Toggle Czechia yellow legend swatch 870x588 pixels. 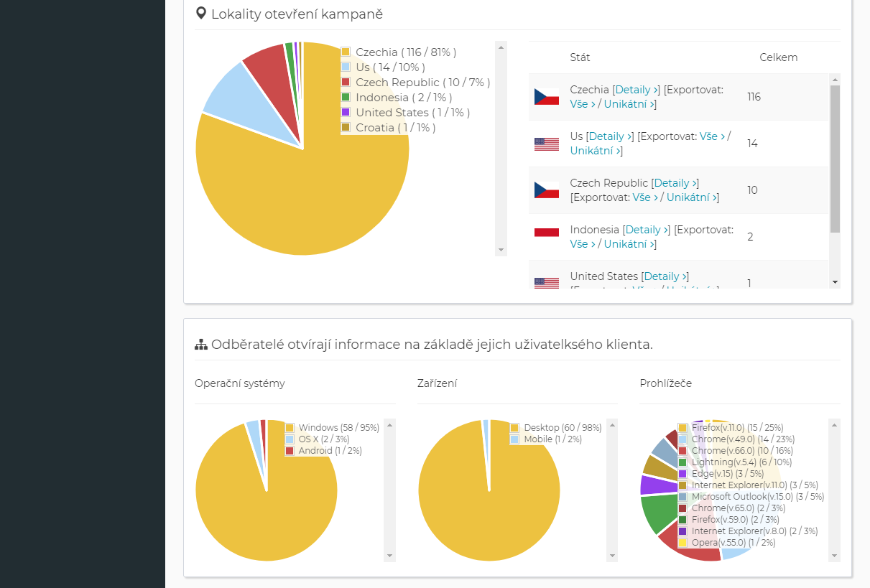pyautogui.click(x=346, y=52)
